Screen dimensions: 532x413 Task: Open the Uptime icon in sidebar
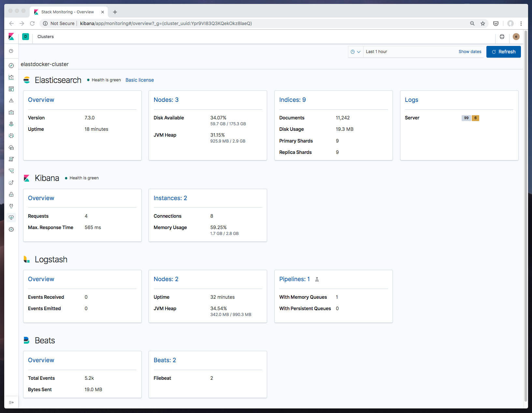coord(11,183)
